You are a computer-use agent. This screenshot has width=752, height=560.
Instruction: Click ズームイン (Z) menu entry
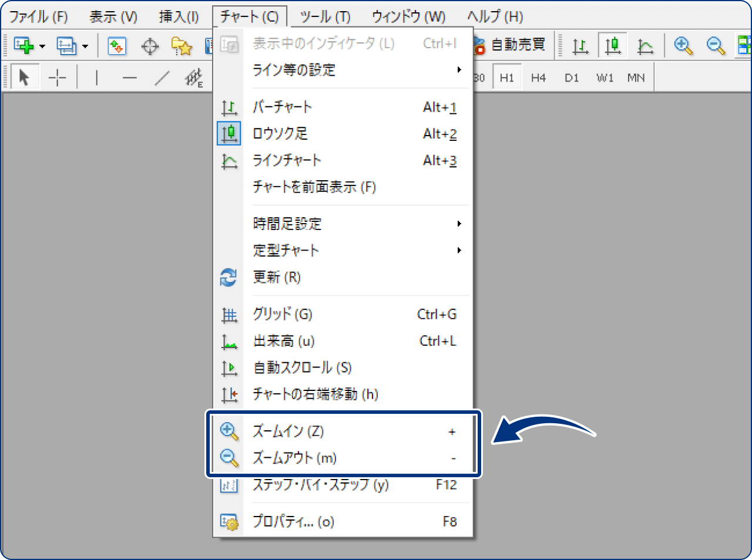click(x=343, y=431)
